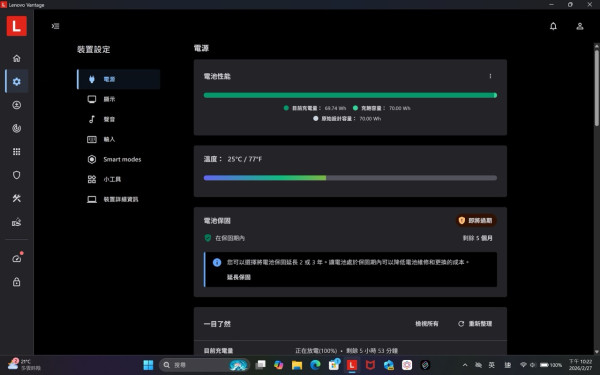Open Copilot icon in taskbar
Viewport: 600px width, 375px height.
point(279,365)
